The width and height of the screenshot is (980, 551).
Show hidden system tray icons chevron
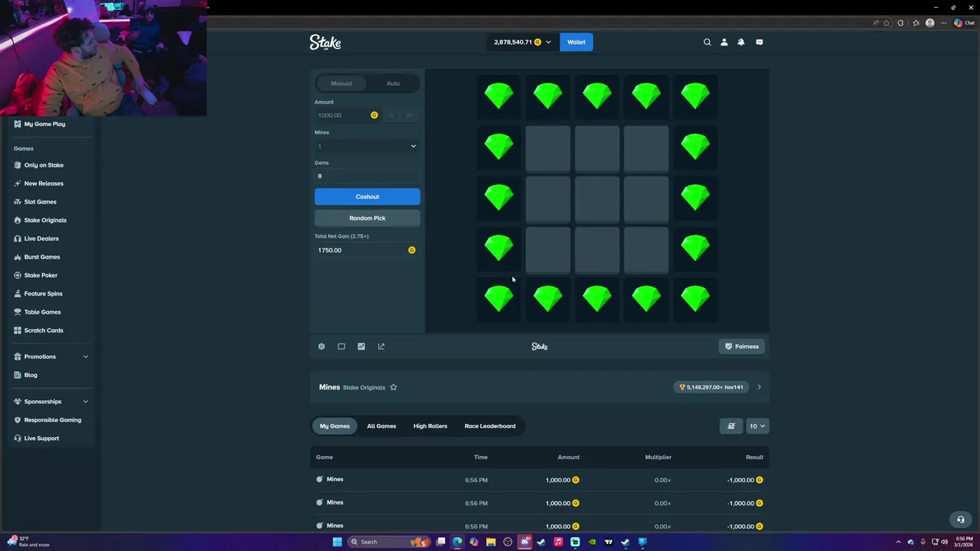[899, 542]
